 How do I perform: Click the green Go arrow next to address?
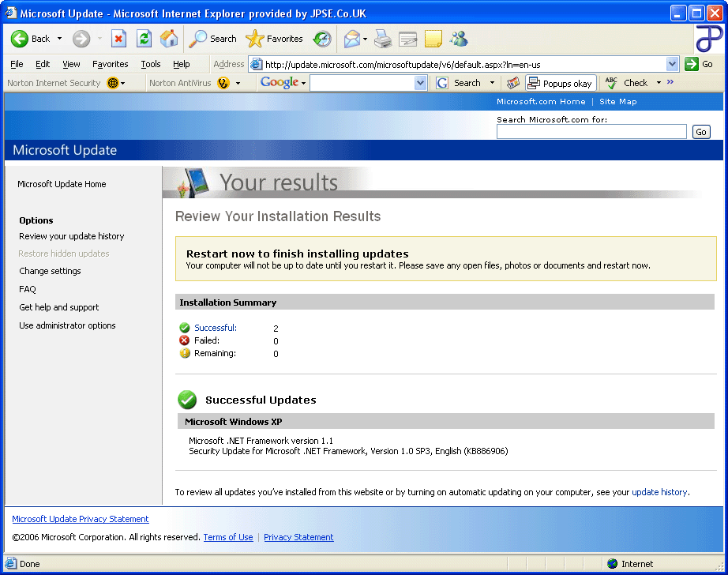(x=692, y=64)
